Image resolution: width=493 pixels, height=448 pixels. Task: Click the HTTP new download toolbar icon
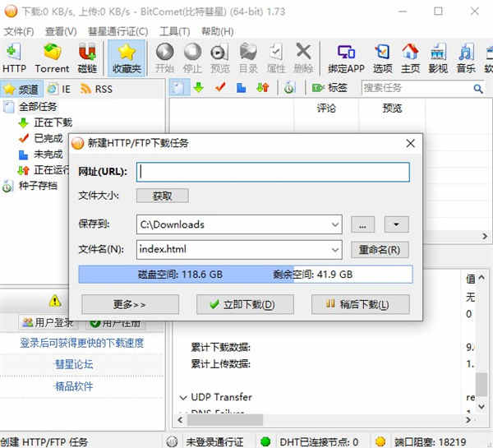point(14,58)
